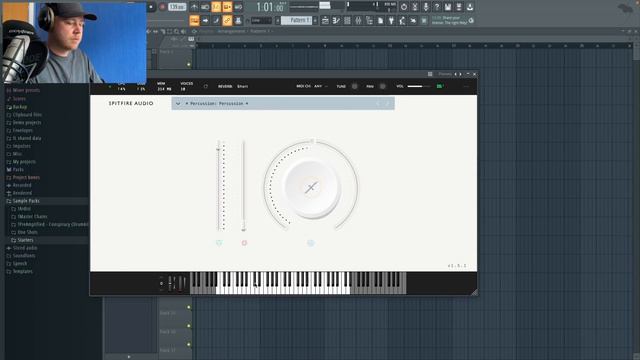
Task: Open the Playlist view from the toolbar
Action: point(325,20)
